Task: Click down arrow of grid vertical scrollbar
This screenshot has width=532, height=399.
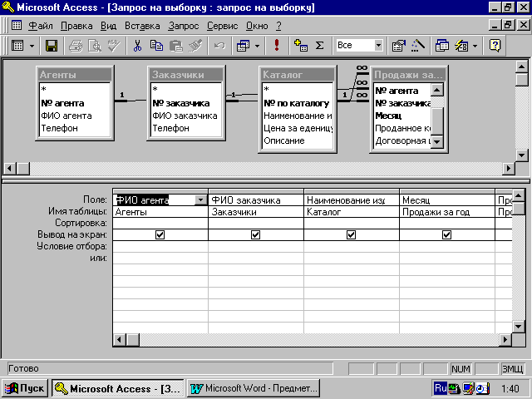Action: (519, 327)
